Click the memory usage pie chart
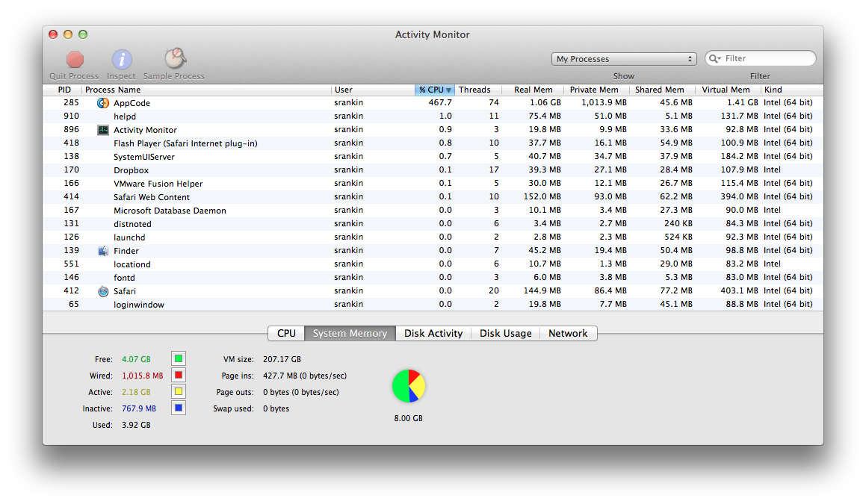Image resolution: width=866 pixels, height=504 pixels. pyautogui.click(x=408, y=386)
